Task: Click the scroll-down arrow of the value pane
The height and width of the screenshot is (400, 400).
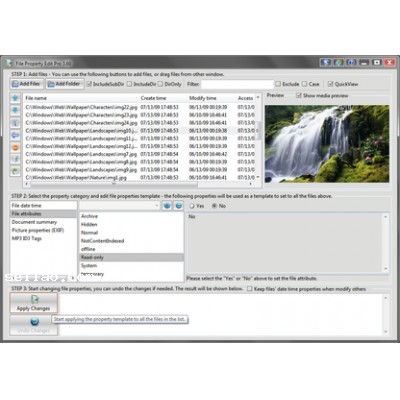Action: coord(386,268)
